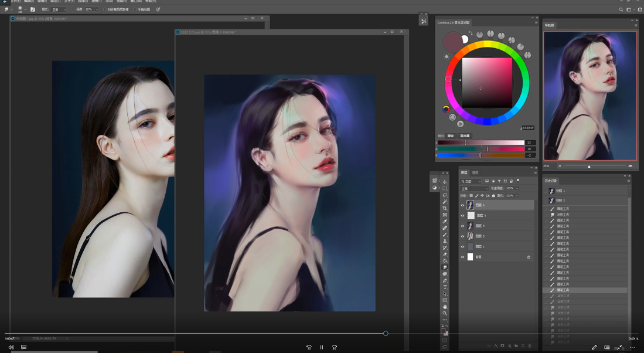
Task: Click the Coolorus L lightness slider
Action: pyautogui.click(x=481, y=142)
